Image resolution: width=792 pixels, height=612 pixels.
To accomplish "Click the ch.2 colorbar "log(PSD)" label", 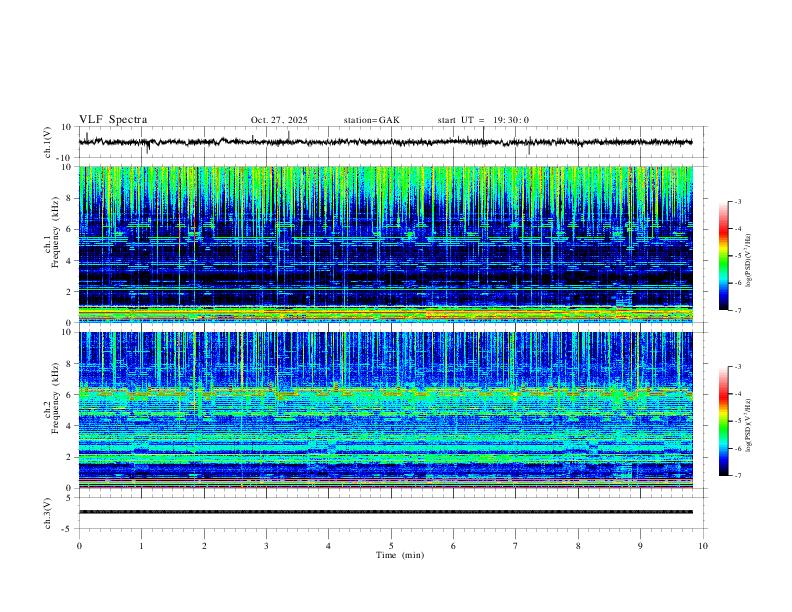I will click(x=749, y=425).
